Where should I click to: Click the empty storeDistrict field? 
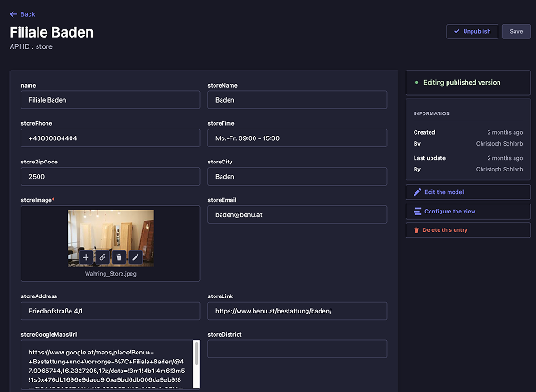(x=297, y=349)
